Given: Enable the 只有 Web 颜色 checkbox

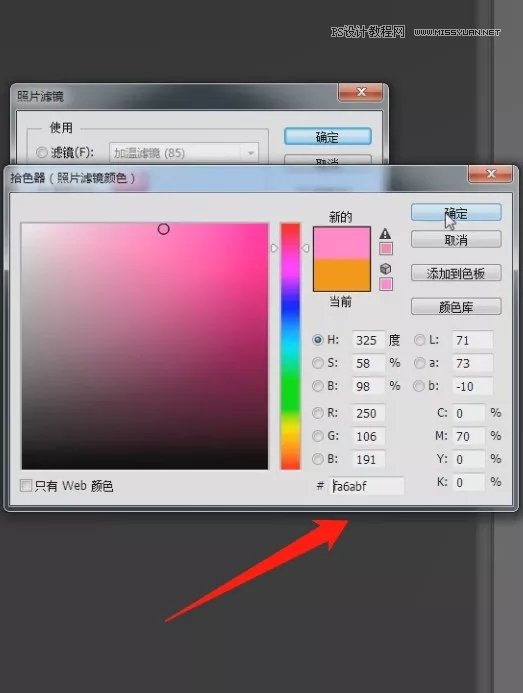Looking at the screenshot, I should click(x=26, y=486).
